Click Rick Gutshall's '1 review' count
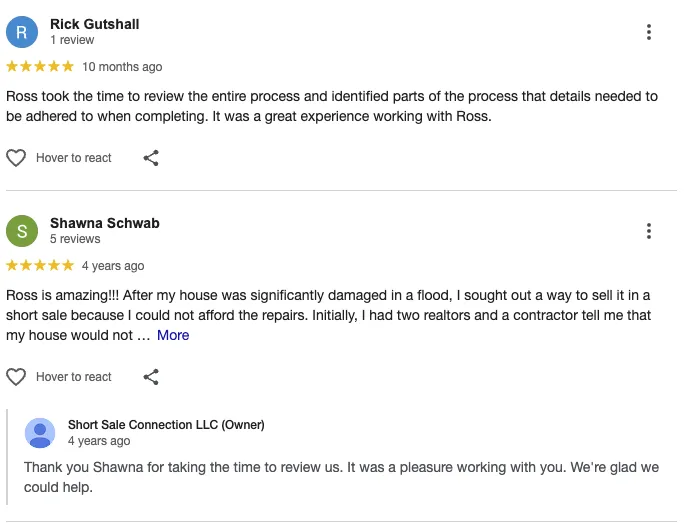 [72, 40]
